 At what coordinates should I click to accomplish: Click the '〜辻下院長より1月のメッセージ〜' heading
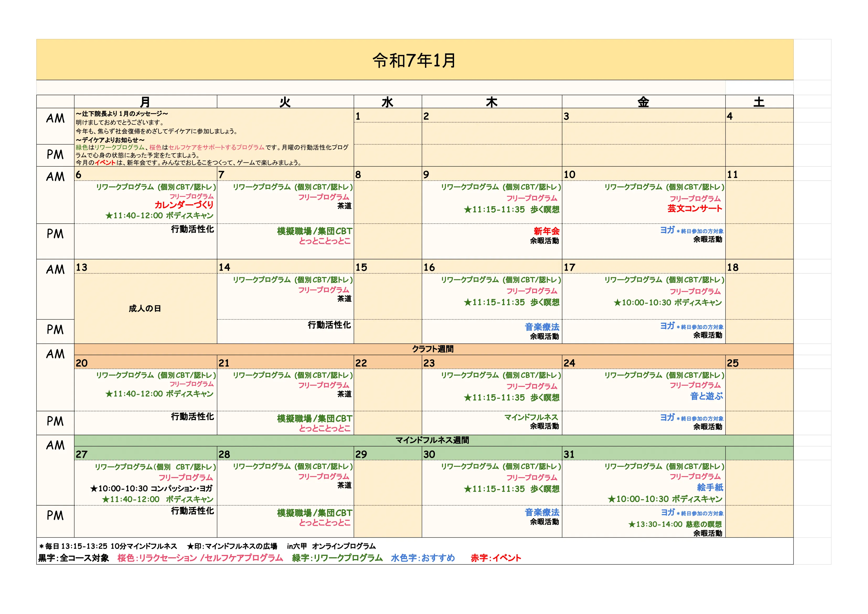point(122,113)
